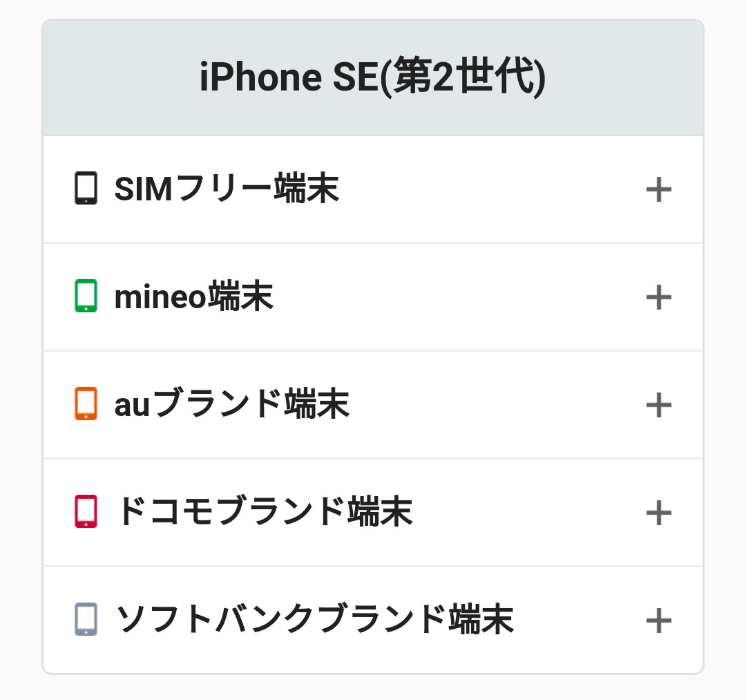The image size is (746, 700).
Task: Expand ドコモブランド端末 via plus icon
Action: point(658,513)
